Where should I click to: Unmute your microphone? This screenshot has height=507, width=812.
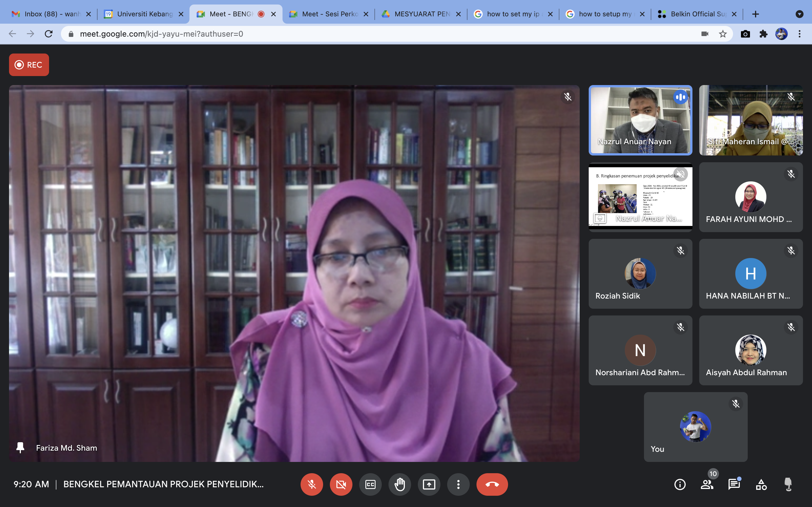312,484
